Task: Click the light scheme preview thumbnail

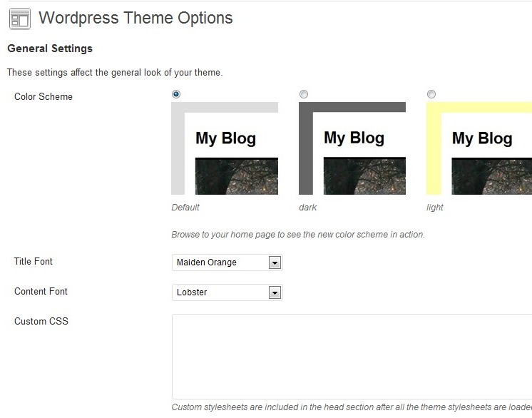Action: pyautogui.click(x=479, y=148)
